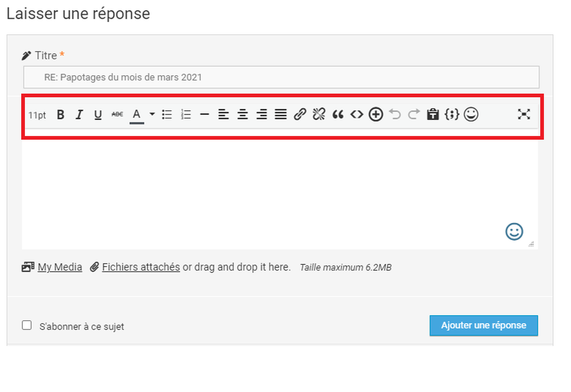This screenshot has height=392, width=571.
Task: Insert a numbered list
Action: tap(186, 115)
